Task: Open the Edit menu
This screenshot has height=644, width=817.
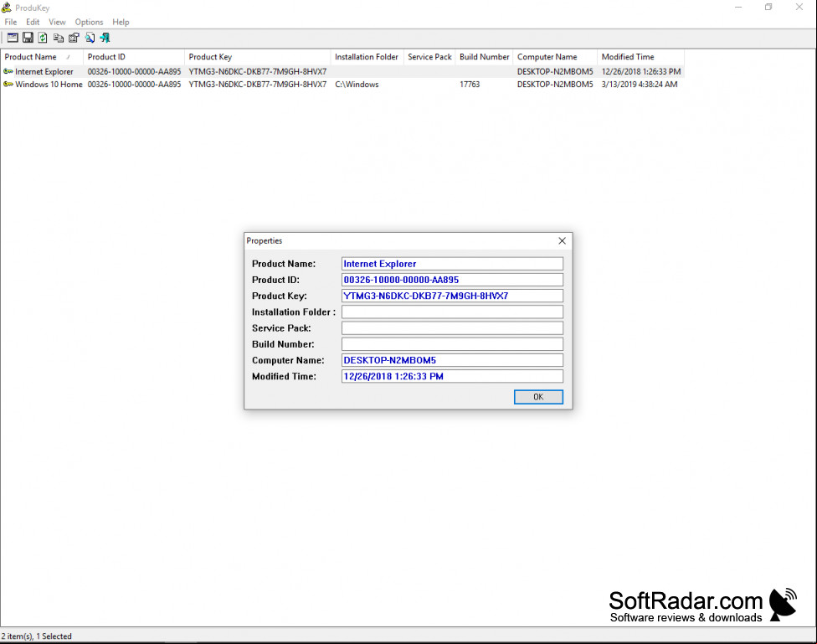Action: [33, 22]
